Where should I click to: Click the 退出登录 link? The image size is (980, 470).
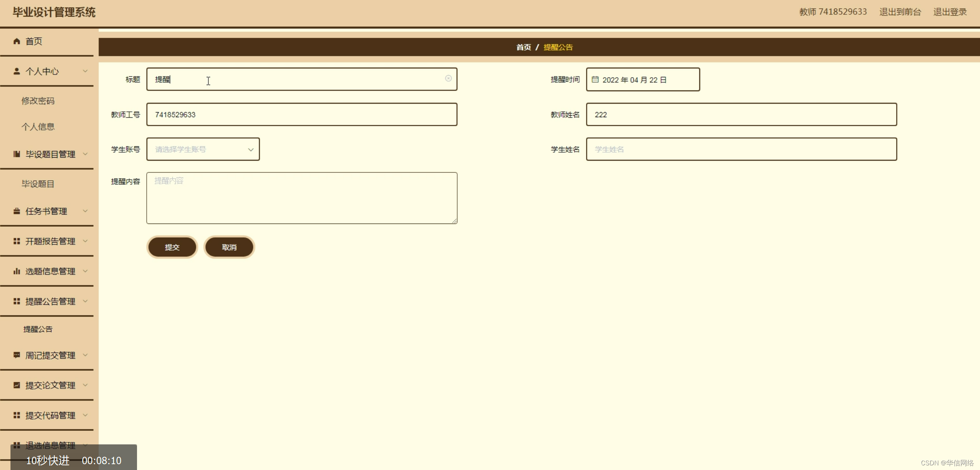click(x=950, y=12)
